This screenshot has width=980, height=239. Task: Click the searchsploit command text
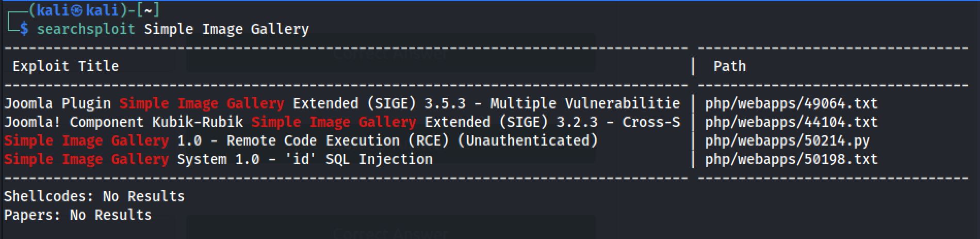click(x=86, y=29)
